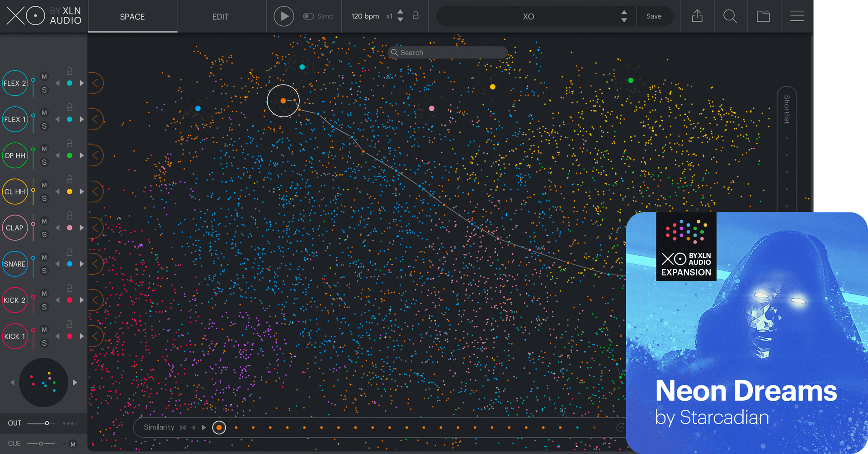Select the FLEX 2 channel pad
The image size is (868, 454).
click(15, 83)
